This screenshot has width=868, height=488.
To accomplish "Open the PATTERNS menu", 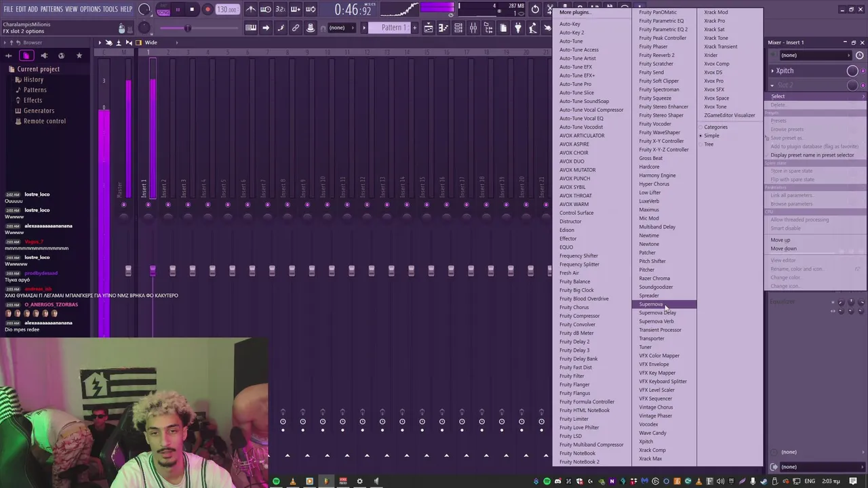I will [52, 9].
